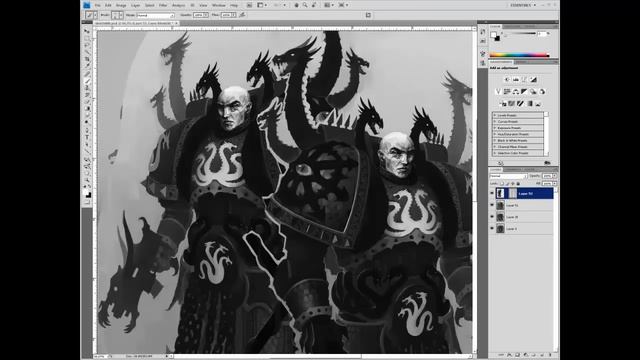The height and width of the screenshot is (360, 640).
Task: Open the Filter menu
Action: pos(163,5)
